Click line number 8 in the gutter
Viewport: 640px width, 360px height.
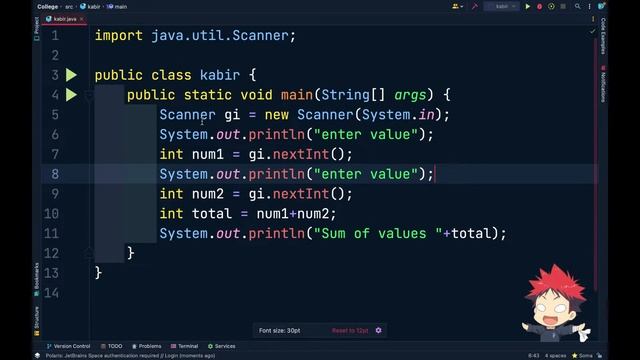55,174
